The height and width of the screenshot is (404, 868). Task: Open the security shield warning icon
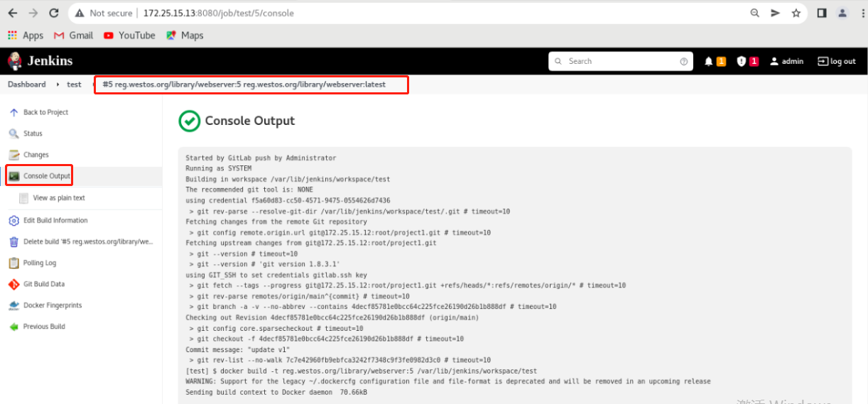tap(742, 62)
